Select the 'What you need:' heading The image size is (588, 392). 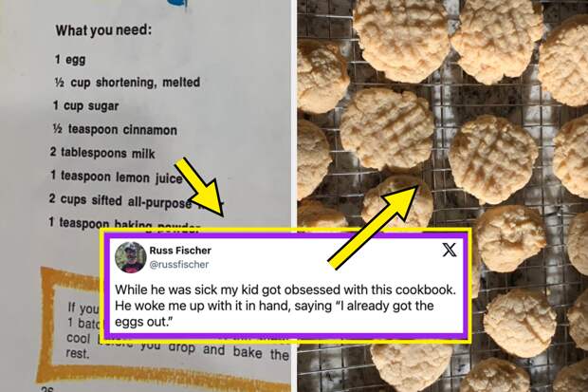(x=103, y=30)
